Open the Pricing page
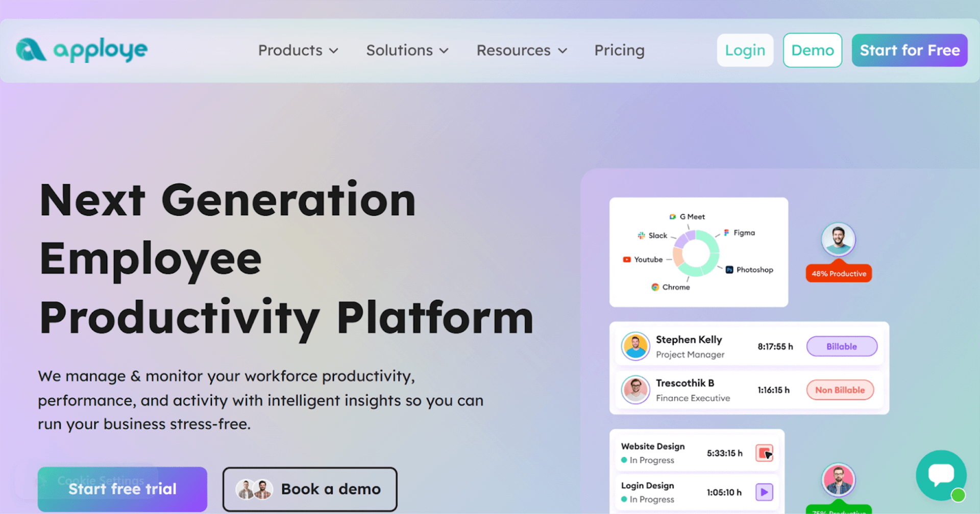980x514 pixels. pyautogui.click(x=619, y=50)
